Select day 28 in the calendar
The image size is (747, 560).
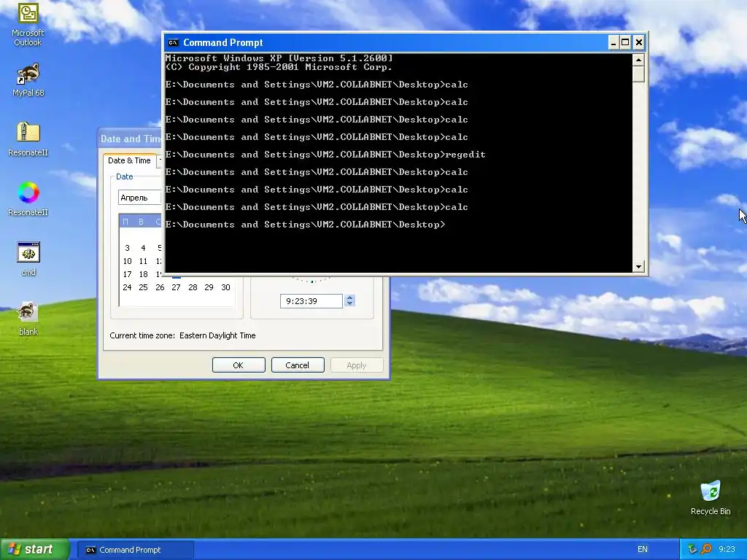193,287
